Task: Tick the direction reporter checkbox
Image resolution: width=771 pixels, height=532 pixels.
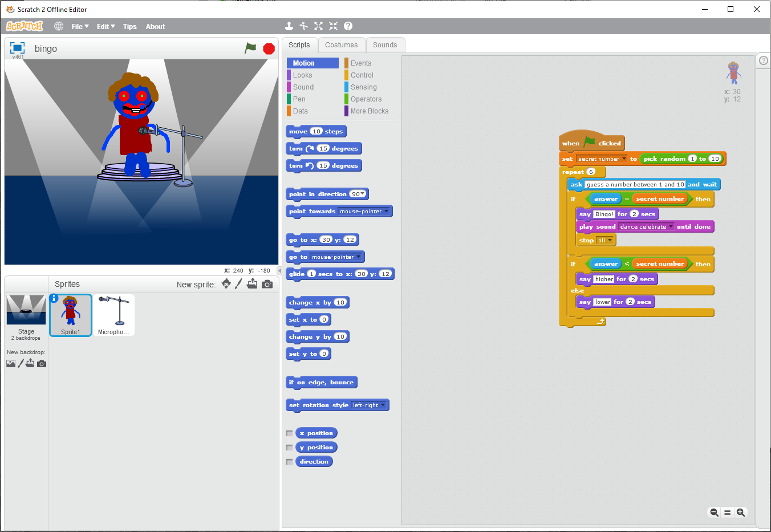Action: [290, 462]
